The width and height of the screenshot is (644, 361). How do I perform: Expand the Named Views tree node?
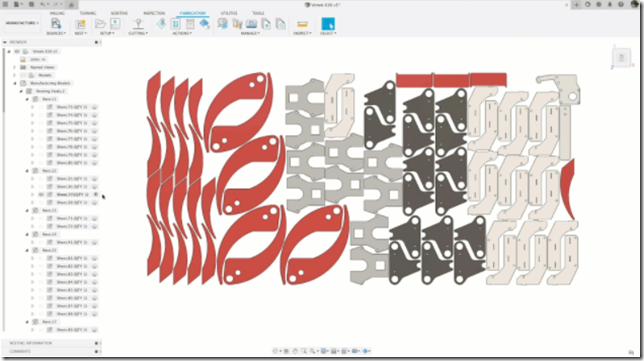[x=14, y=67]
